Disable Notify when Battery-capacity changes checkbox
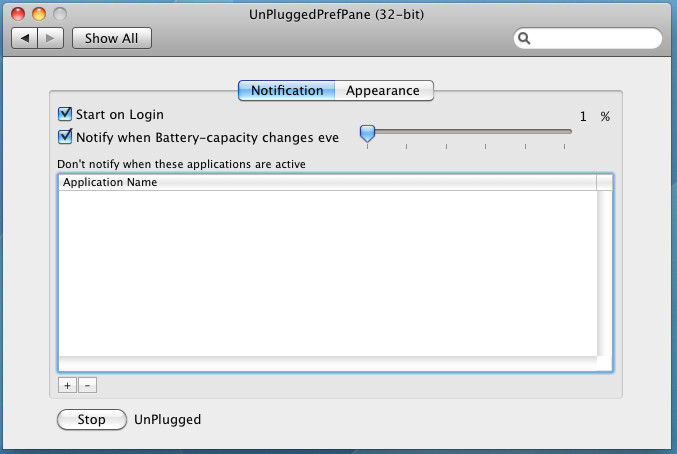 coord(65,136)
